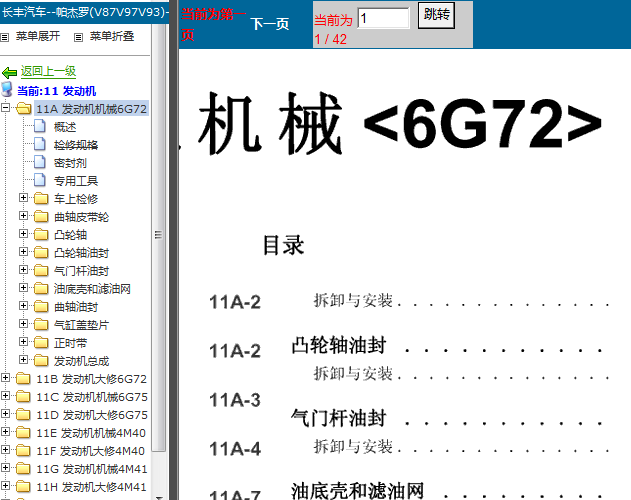The height and width of the screenshot is (500, 631).
Task: Click the folder icon for 11C 发动机机械6G75
Action: point(23,397)
